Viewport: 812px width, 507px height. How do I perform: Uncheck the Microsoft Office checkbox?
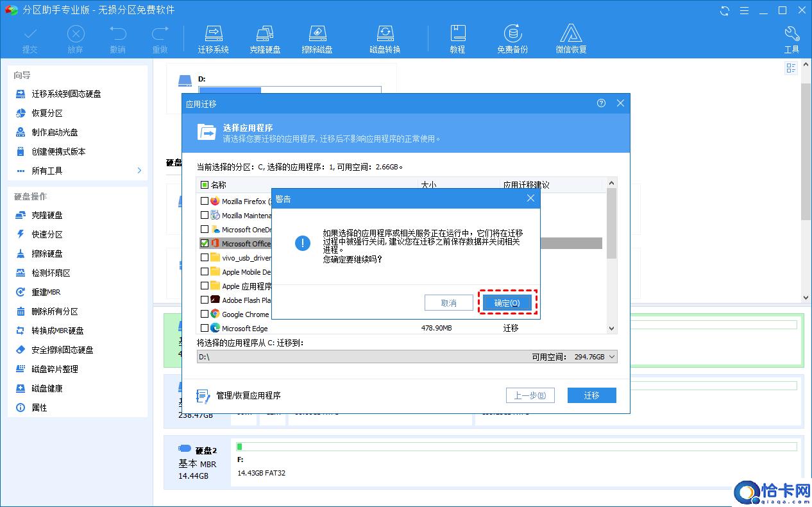pyautogui.click(x=205, y=243)
